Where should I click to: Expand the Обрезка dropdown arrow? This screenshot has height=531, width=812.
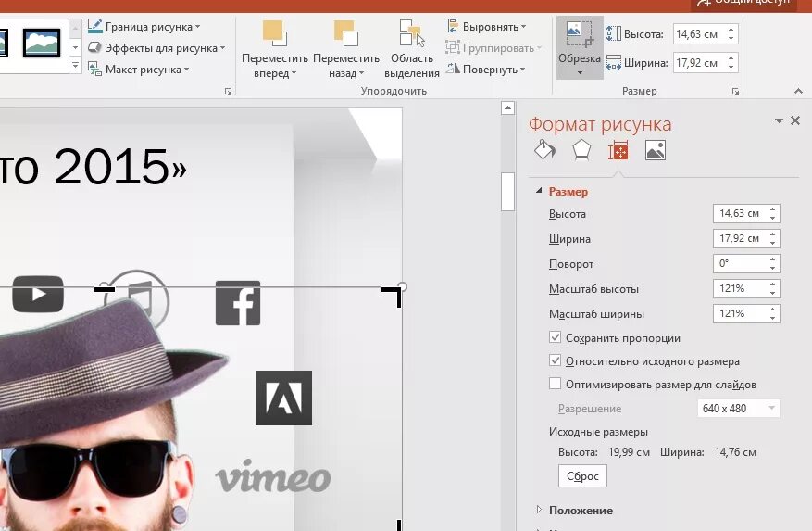580,72
